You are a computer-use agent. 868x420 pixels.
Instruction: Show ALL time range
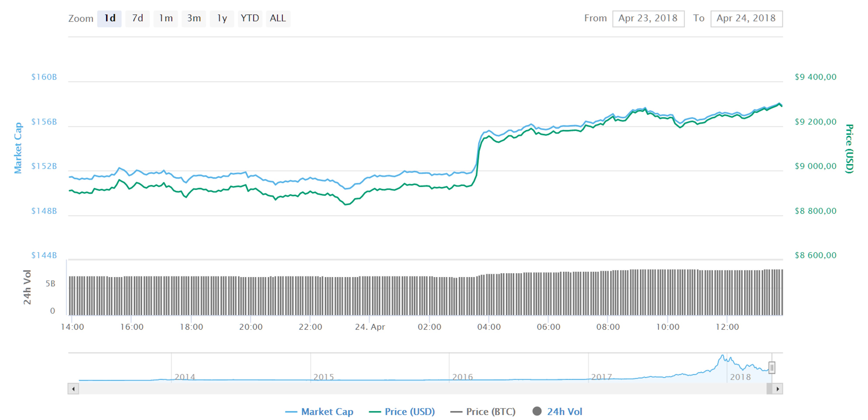pos(278,18)
